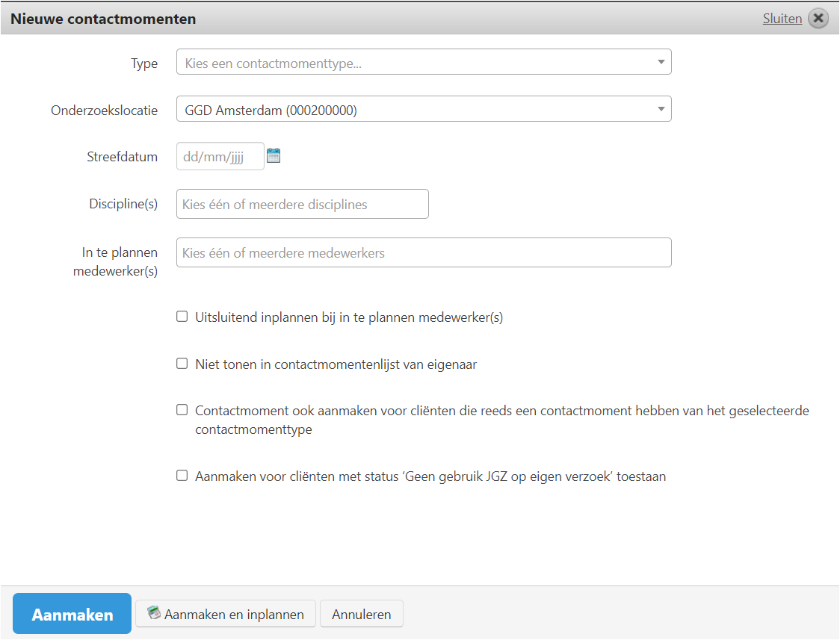Click the round X close icon
Screen dimensions: 840x640
[x=818, y=19]
